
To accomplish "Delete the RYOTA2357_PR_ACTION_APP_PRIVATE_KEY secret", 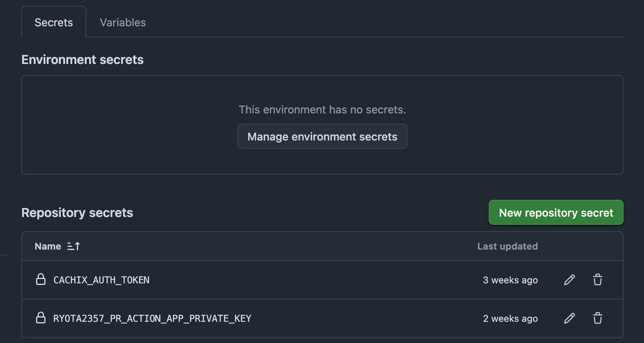I will 598,318.
